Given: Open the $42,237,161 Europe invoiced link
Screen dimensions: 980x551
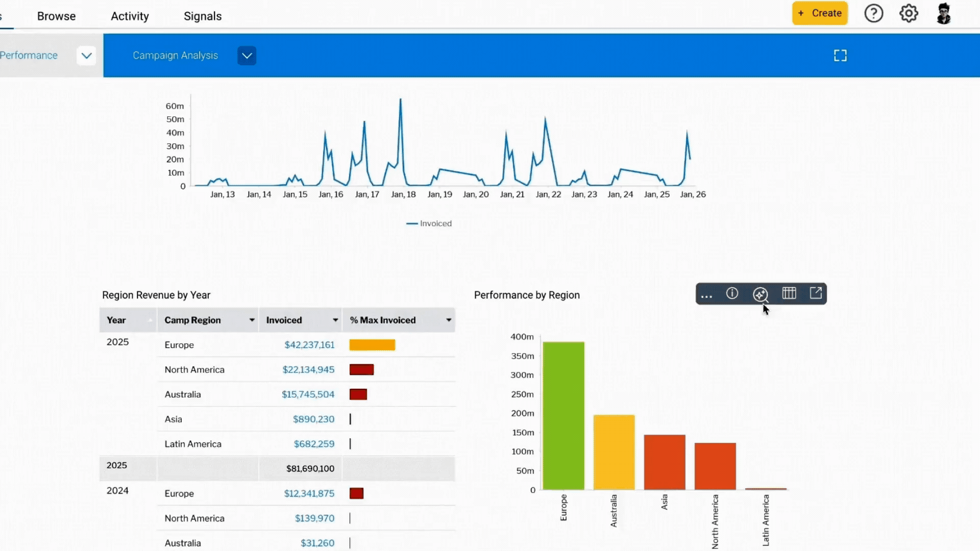Looking at the screenshot, I should pos(309,345).
